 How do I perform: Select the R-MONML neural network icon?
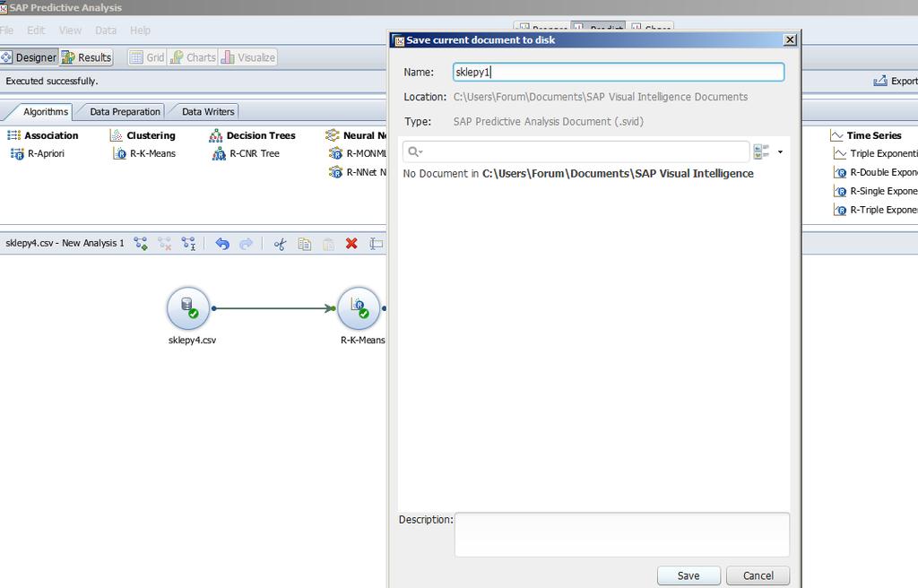(x=335, y=153)
